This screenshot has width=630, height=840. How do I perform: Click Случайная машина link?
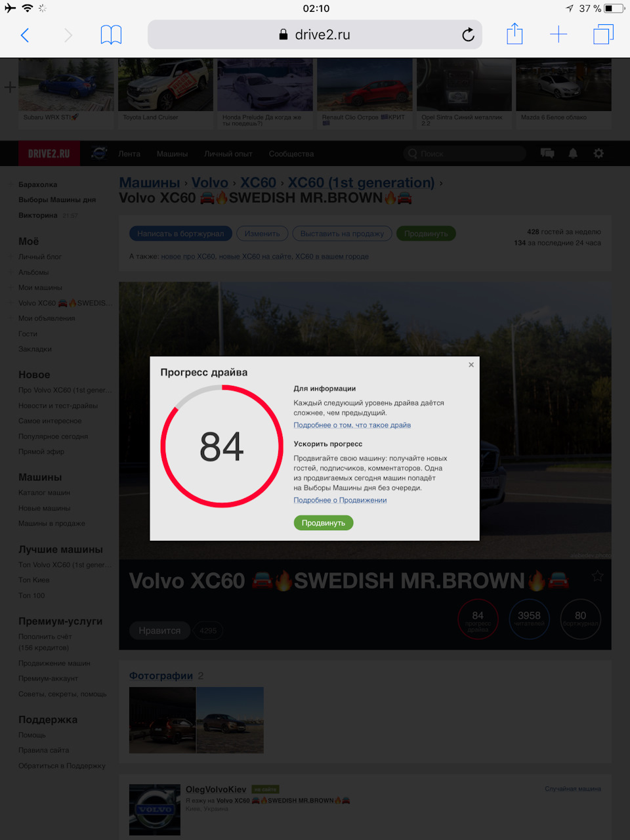pos(573,789)
